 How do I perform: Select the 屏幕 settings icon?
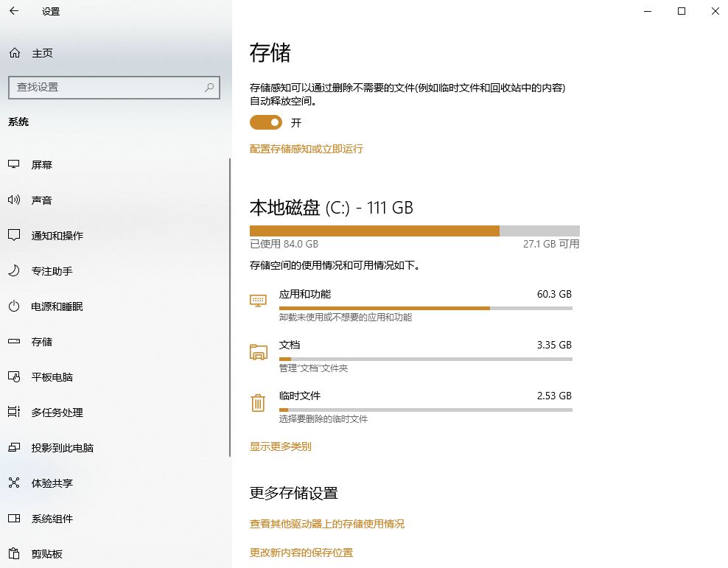[13, 164]
